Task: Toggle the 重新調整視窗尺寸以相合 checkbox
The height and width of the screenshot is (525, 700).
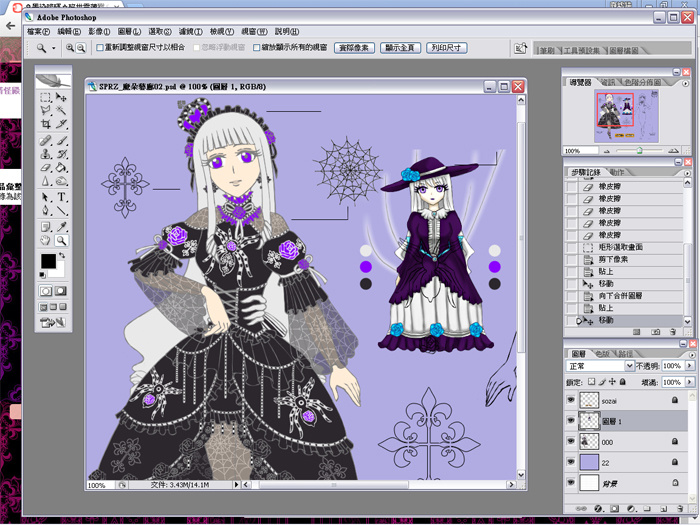Action: [x=100, y=47]
